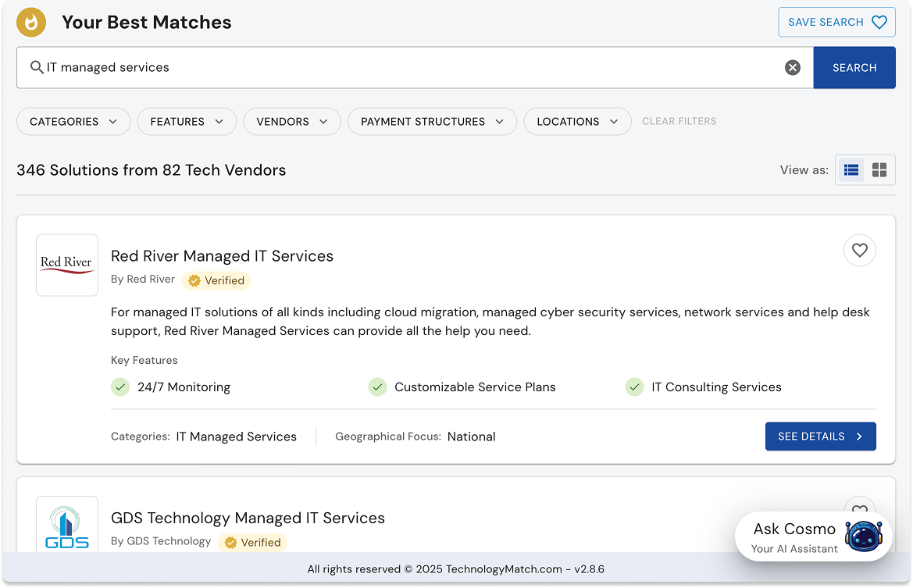Click See Details for Red River
913x588 pixels.
[x=820, y=437]
